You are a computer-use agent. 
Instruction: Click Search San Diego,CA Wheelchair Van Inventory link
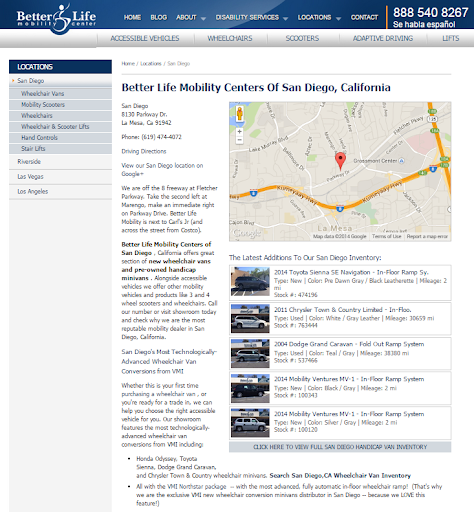tap(340, 475)
